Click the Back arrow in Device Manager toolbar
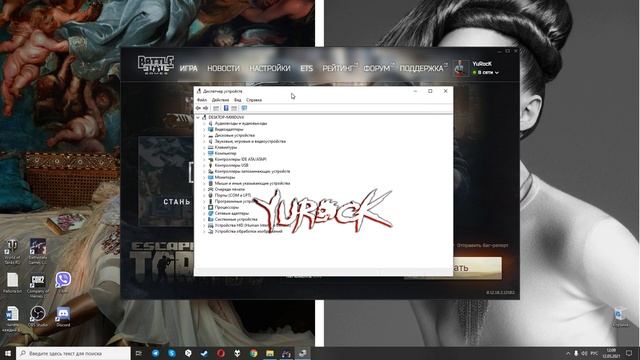Screen dimensions: 640x360 tap(198, 108)
